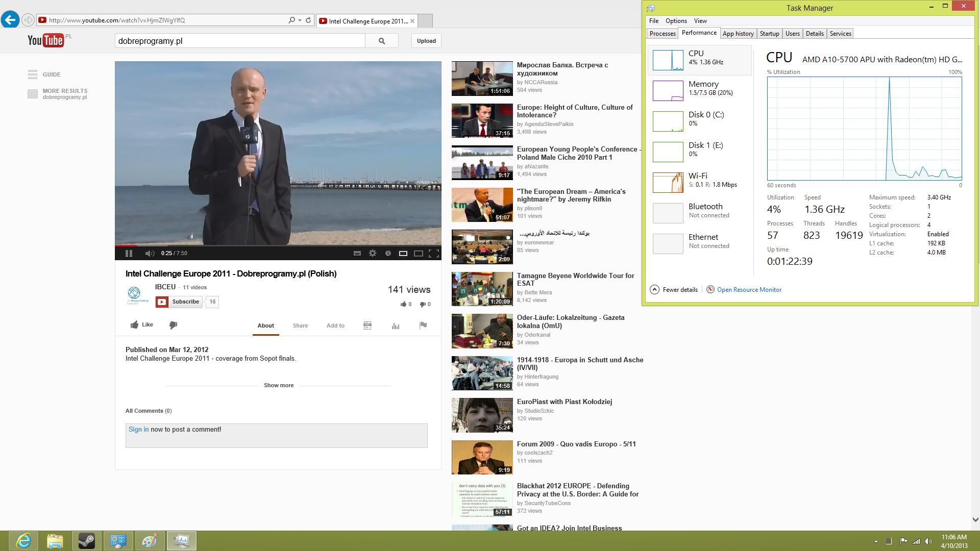This screenshot has height=551, width=980.
Task: Switch to Services tab
Action: (x=840, y=34)
